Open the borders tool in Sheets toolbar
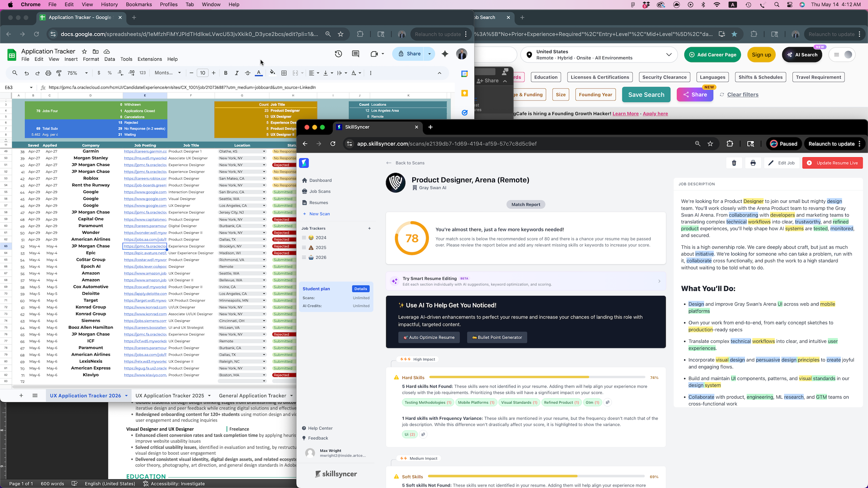This screenshot has height=488, width=868. (284, 73)
